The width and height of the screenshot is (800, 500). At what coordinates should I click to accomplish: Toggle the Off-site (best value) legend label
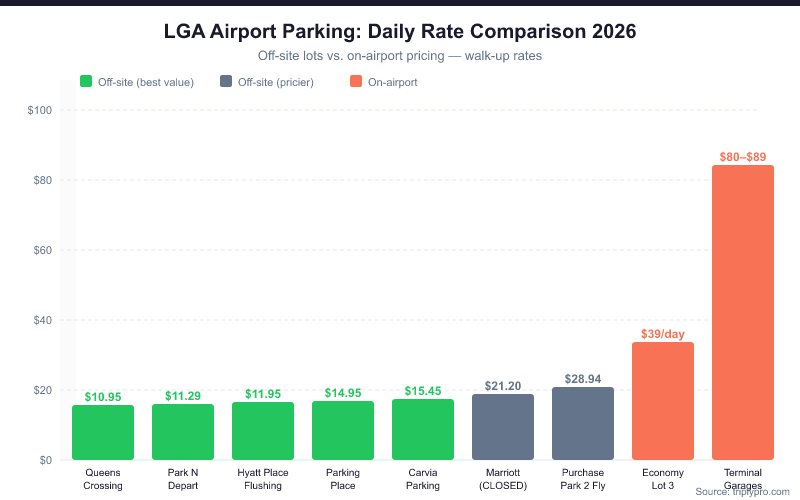[145, 82]
